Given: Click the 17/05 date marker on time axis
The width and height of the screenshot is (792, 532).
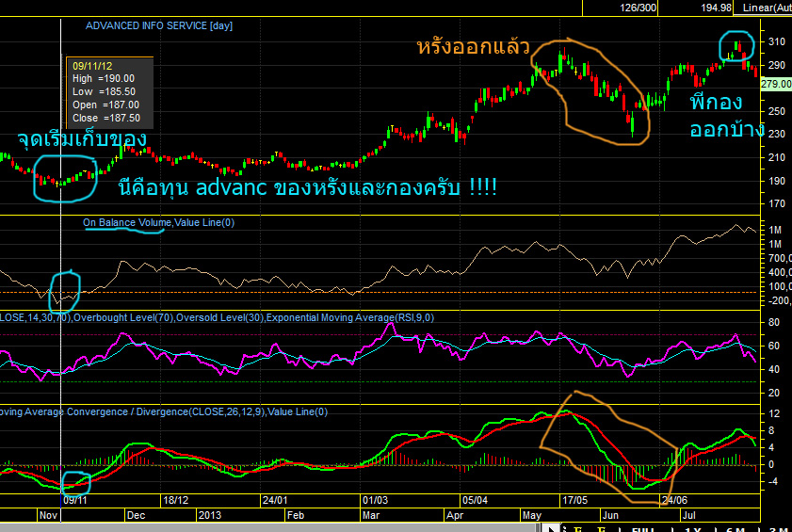Looking at the screenshot, I should (x=574, y=500).
